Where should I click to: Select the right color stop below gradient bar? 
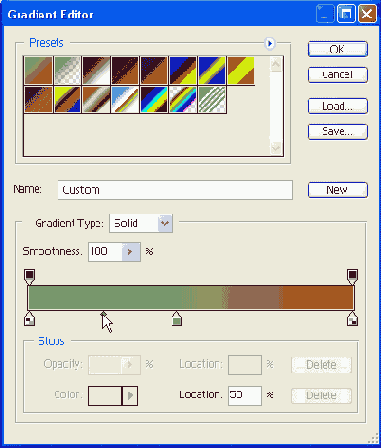click(x=353, y=318)
